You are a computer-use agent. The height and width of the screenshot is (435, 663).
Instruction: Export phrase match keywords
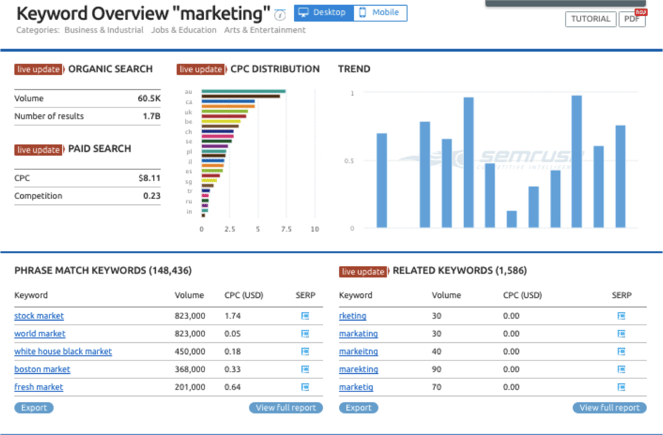(34, 408)
